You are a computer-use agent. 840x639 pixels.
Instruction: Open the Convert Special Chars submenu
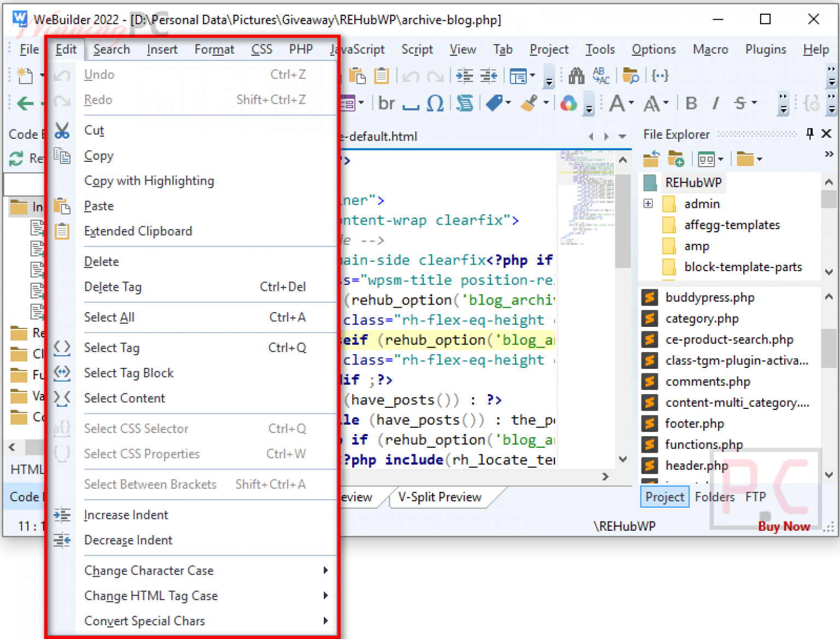point(144,621)
